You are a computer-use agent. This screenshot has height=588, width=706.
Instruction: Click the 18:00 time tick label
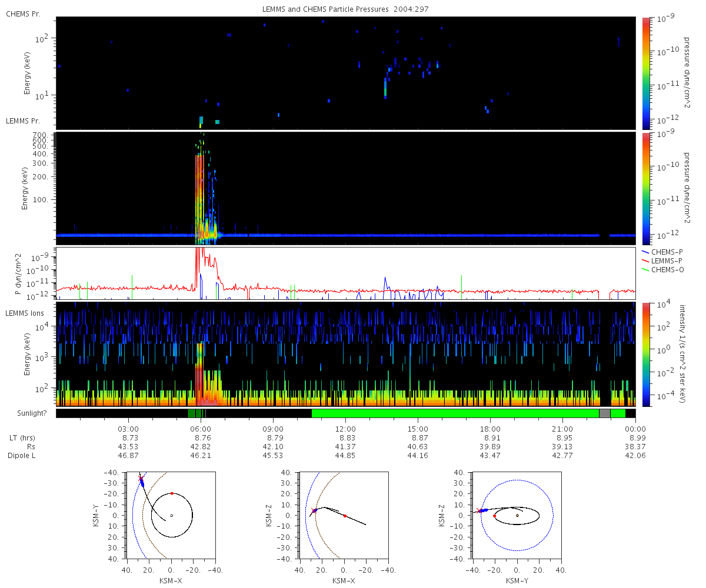pos(490,428)
